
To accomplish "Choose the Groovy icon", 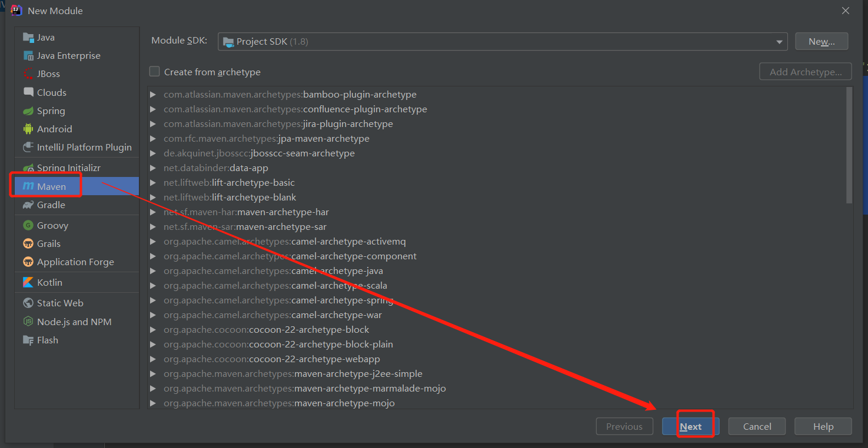I will point(28,226).
